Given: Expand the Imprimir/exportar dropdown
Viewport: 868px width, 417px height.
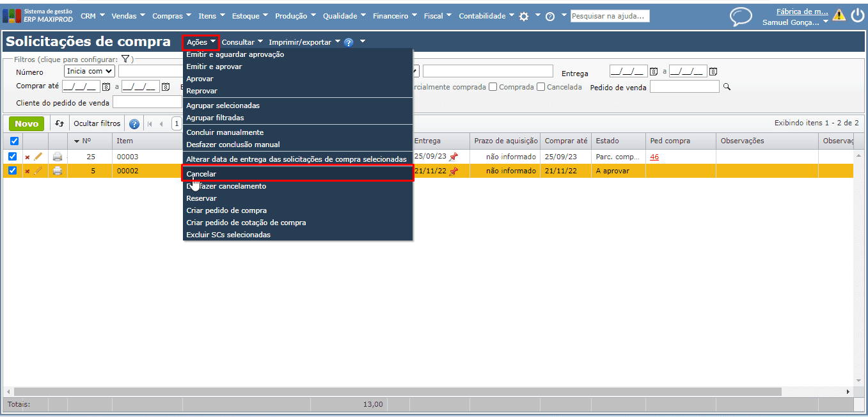Looking at the screenshot, I should (304, 42).
